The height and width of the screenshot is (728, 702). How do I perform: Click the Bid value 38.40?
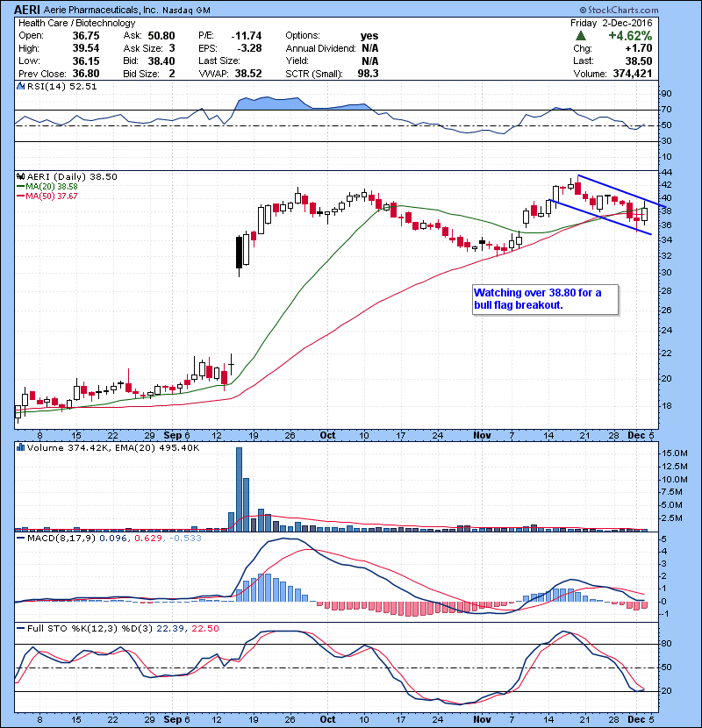coord(161,61)
